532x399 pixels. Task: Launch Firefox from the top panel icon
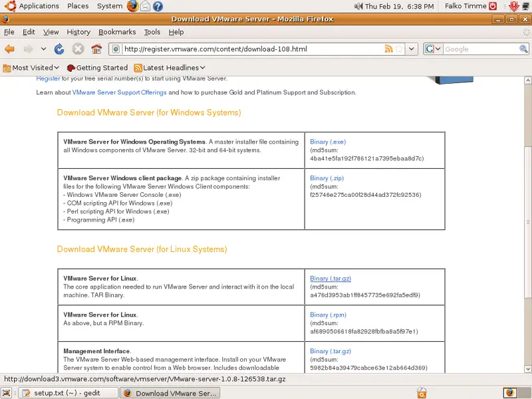[x=132, y=6]
